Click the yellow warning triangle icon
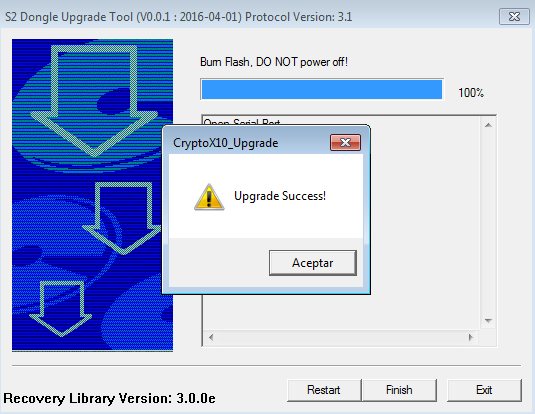 [x=209, y=197]
